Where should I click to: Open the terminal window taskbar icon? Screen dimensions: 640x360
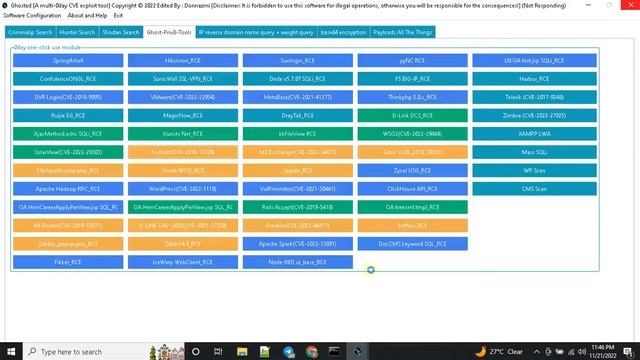[x=334, y=351]
